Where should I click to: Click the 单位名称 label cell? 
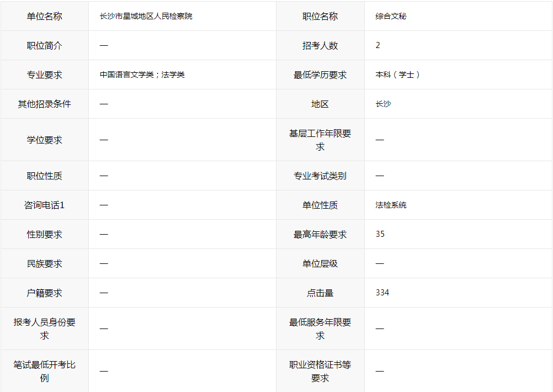(x=45, y=16)
